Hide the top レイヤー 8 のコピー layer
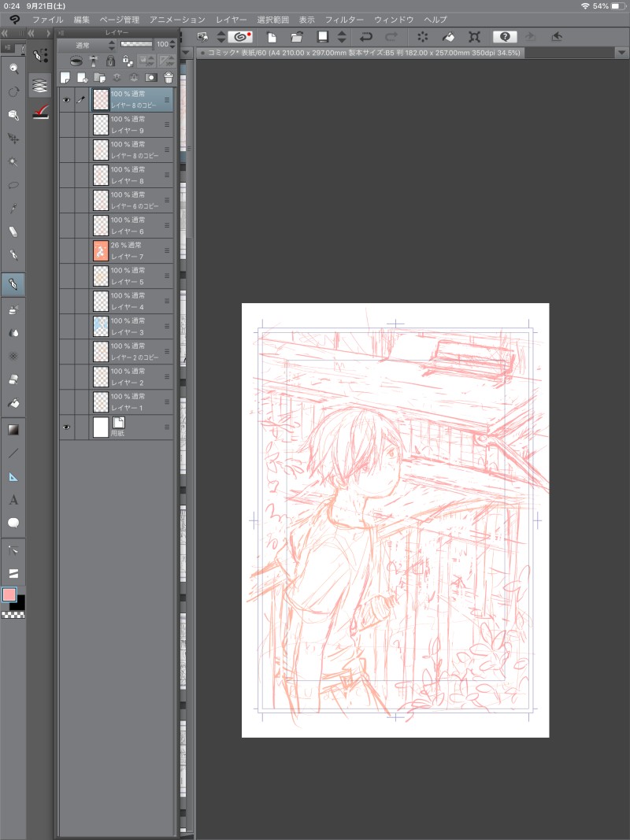This screenshot has width=630, height=840. (66, 100)
